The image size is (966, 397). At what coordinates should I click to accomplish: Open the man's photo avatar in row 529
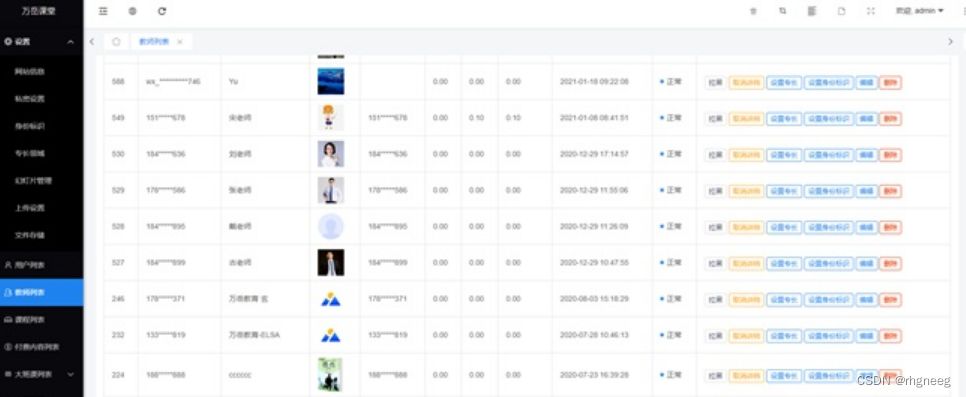331,190
